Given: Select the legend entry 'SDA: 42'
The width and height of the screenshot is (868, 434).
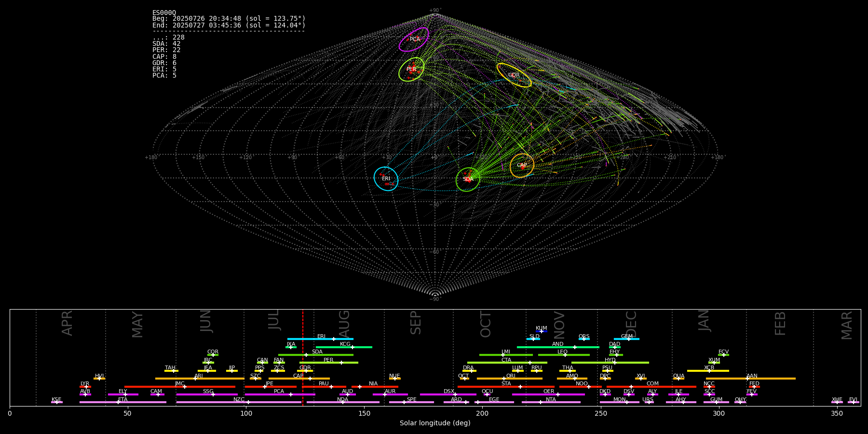Looking at the screenshot, I should [166, 44].
